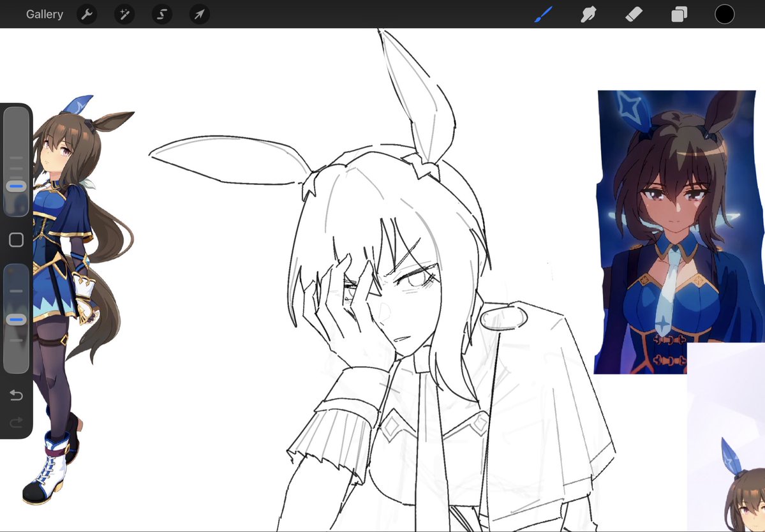Open the Actions wrench menu
This screenshot has width=765, height=532.
point(87,14)
